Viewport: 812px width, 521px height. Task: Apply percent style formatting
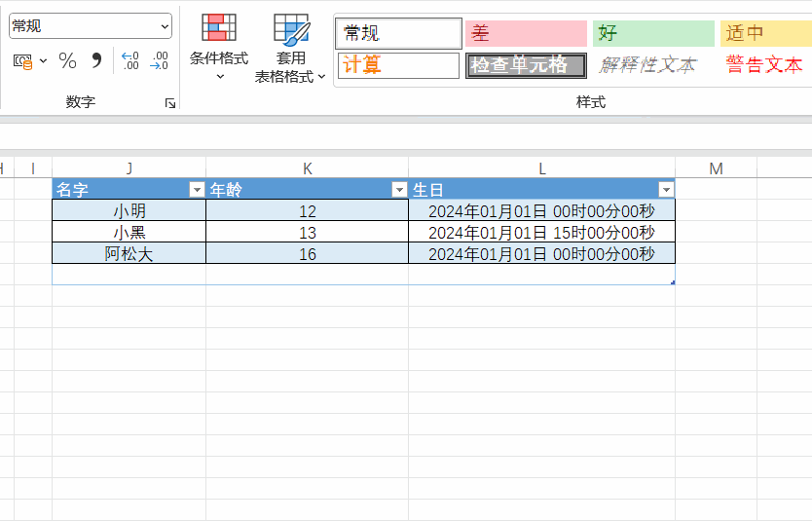(67, 61)
